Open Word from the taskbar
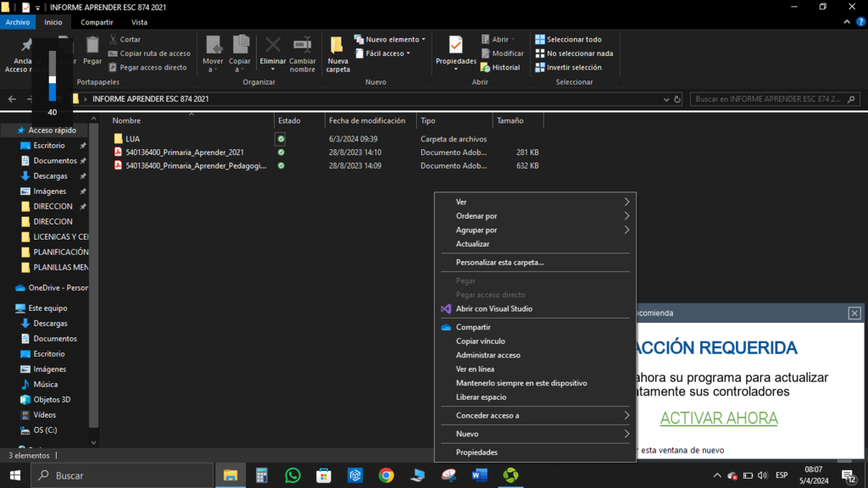 480,475
